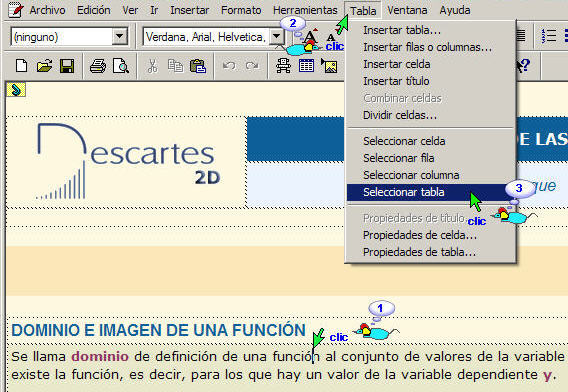Screen dimensions: 568x392
Task: Open Propiedades de tabla... menu entry
Action: (419, 252)
